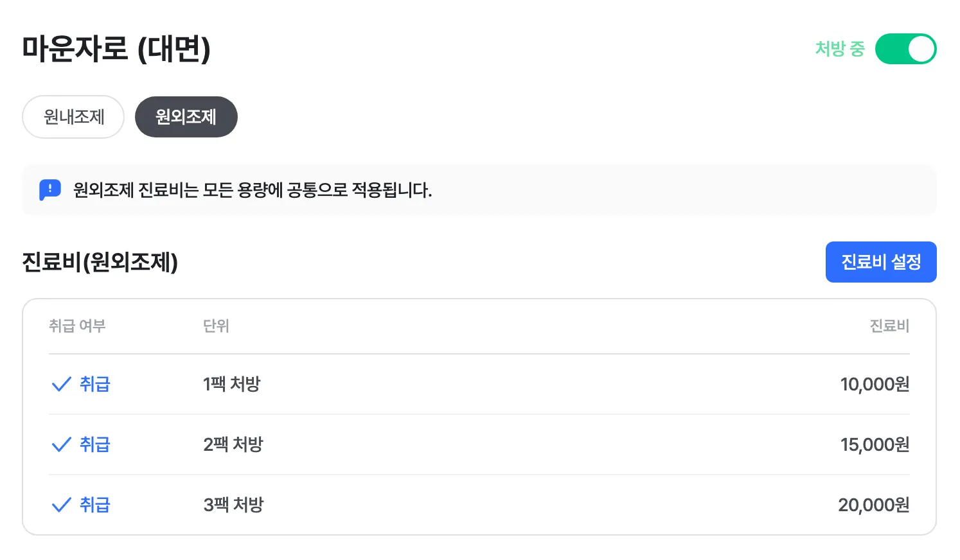Click the 10,000원 fee value
The height and width of the screenshot is (560, 960).
[x=875, y=384]
